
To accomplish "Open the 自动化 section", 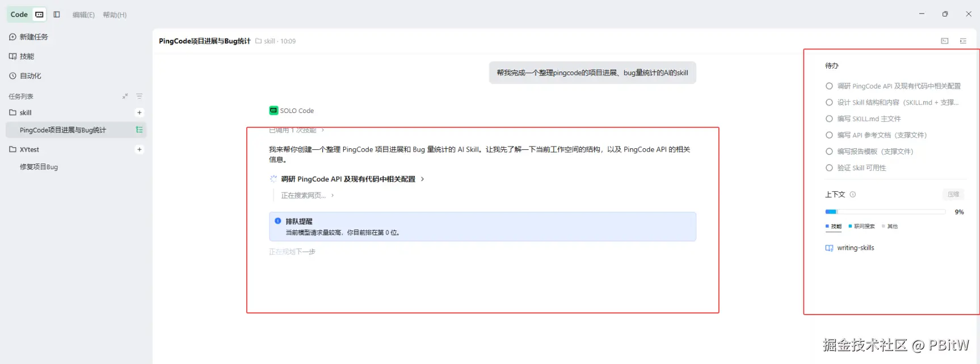I will [25, 76].
